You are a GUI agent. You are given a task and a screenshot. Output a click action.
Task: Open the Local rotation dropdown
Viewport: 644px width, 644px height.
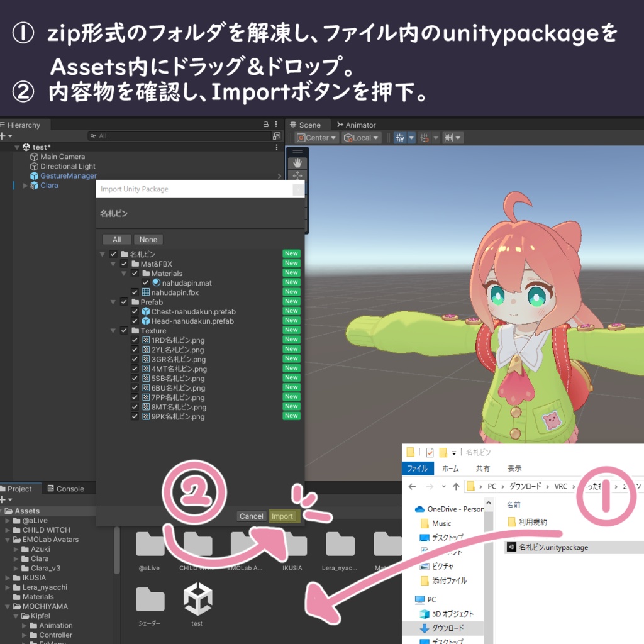coord(359,137)
